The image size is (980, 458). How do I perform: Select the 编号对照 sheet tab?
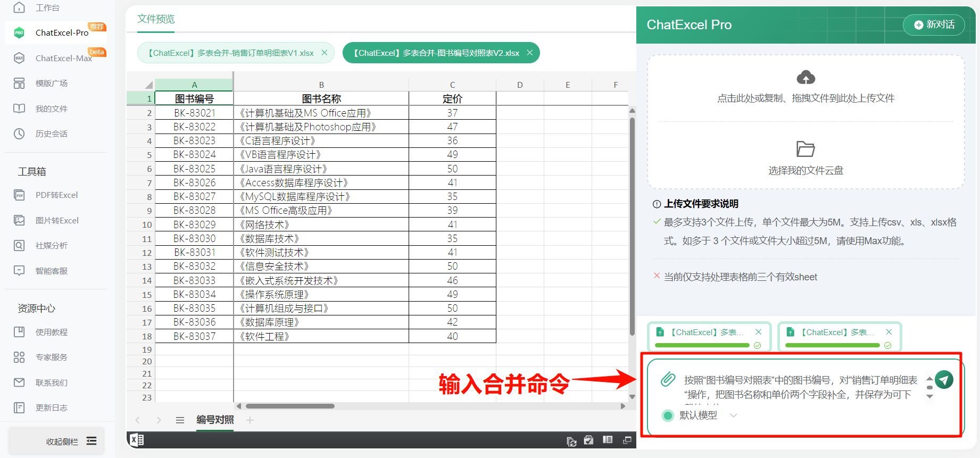point(215,420)
